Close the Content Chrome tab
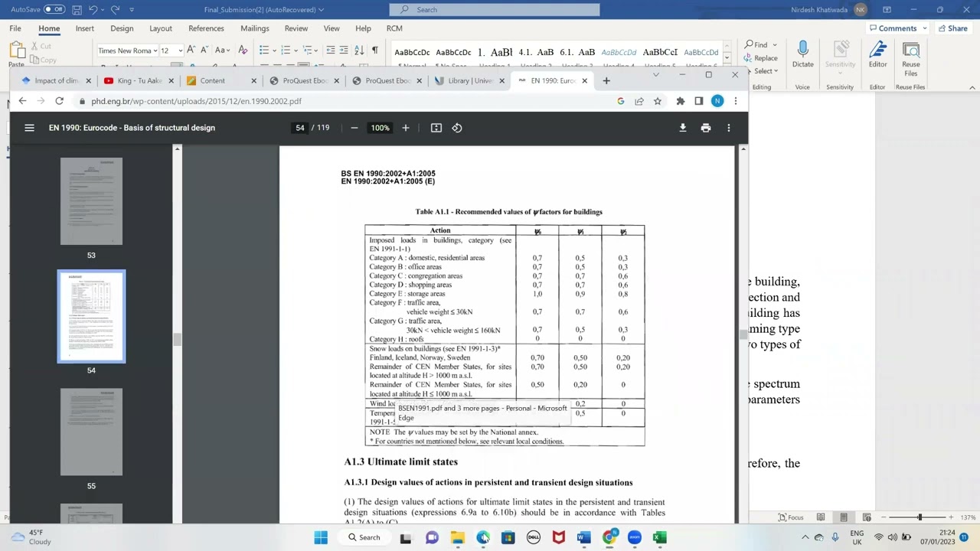The width and height of the screenshot is (980, 551). tap(253, 80)
